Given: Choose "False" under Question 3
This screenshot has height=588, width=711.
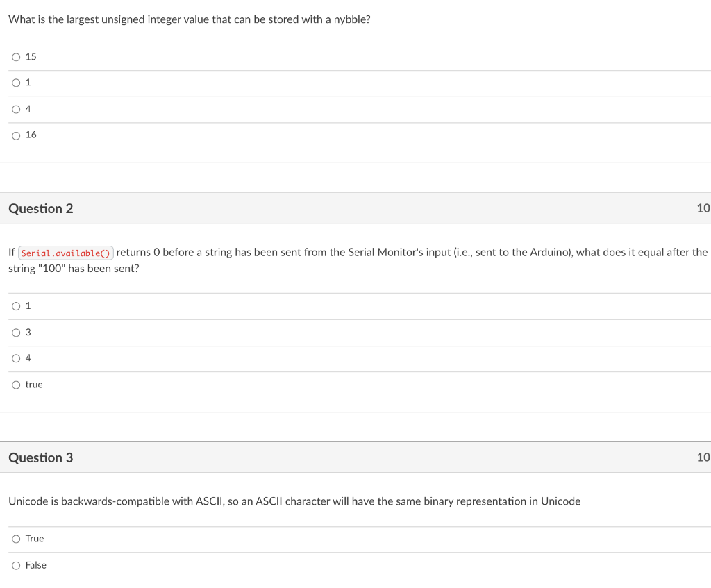Looking at the screenshot, I should [x=16, y=565].
